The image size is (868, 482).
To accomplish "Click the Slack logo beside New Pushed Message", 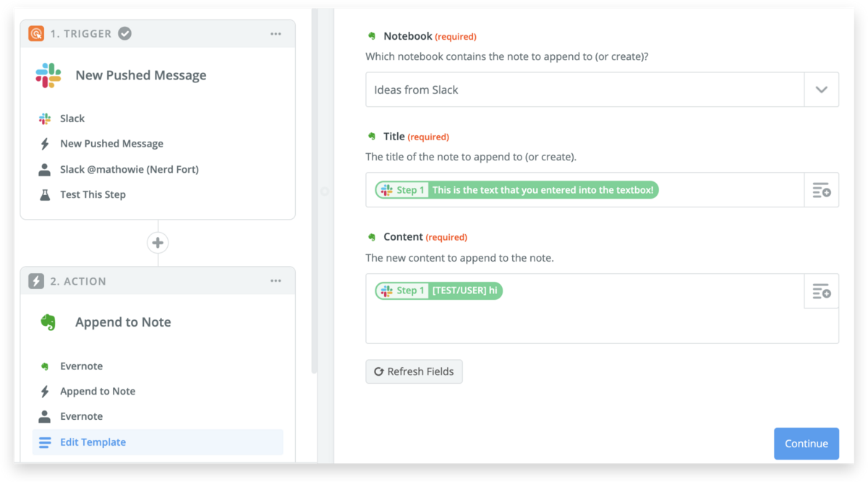I will [48, 75].
